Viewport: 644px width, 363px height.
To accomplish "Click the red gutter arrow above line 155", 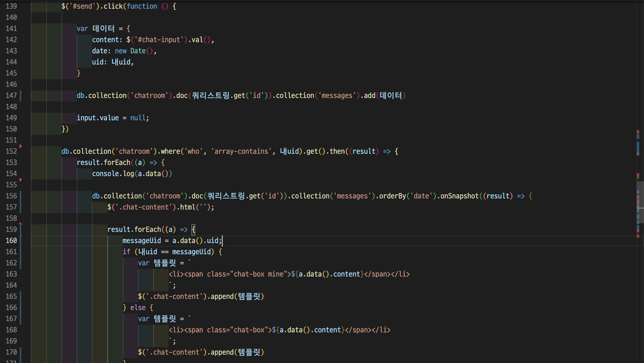I will (x=20, y=180).
